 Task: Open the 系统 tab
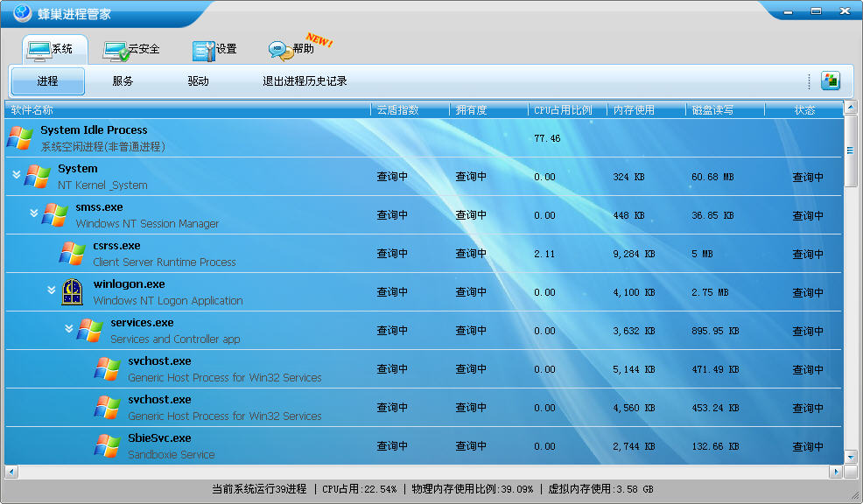point(54,50)
